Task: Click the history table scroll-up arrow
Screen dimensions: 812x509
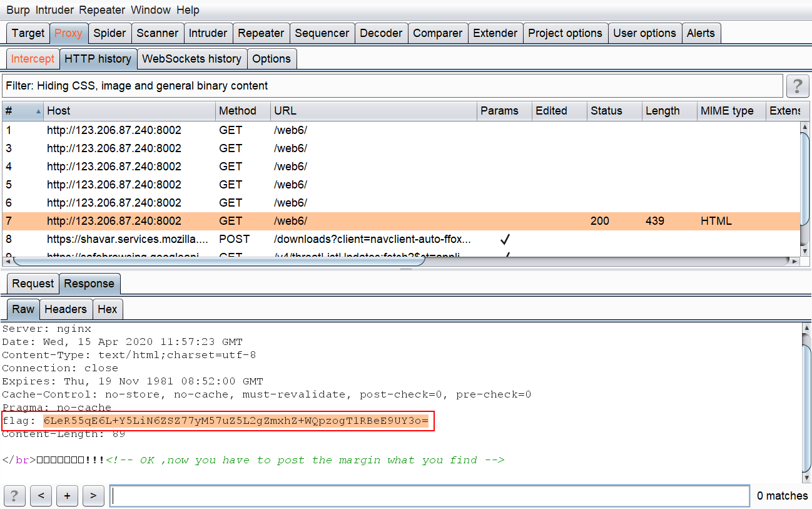Action: 805,128
